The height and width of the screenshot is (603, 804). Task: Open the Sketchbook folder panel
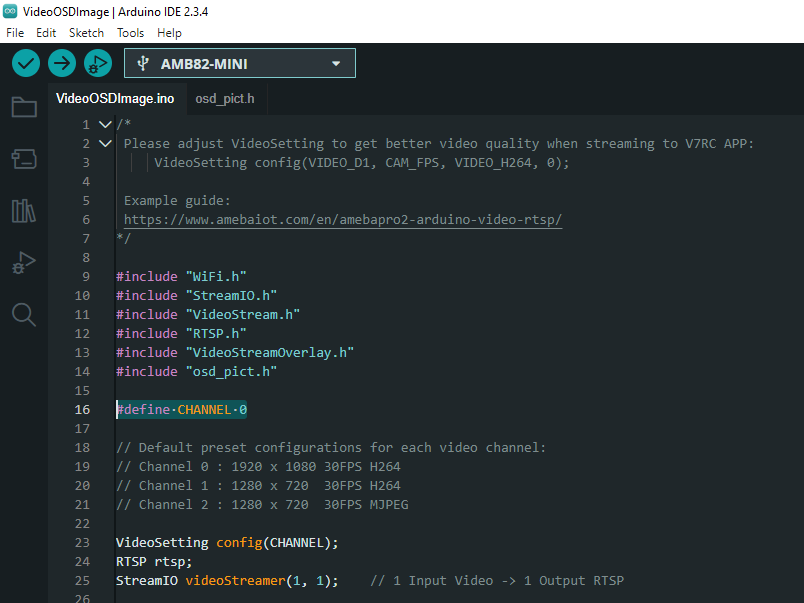pos(24,107)
